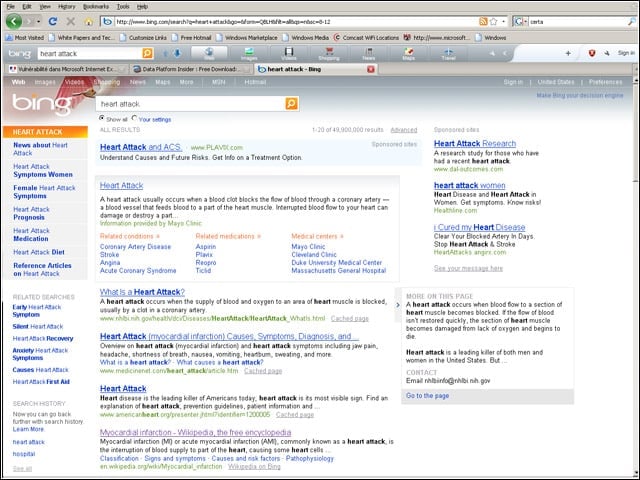
Task: Click the Go to the page link
Action: pos(427,396)
